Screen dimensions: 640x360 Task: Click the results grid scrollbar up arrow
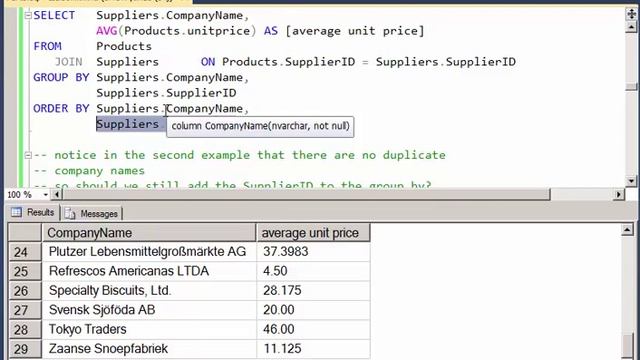pyautogui.click(x=627, y=230)
